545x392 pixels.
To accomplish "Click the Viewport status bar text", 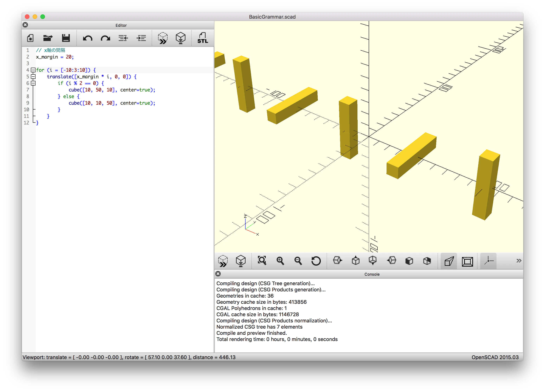I will coord(129,357).
